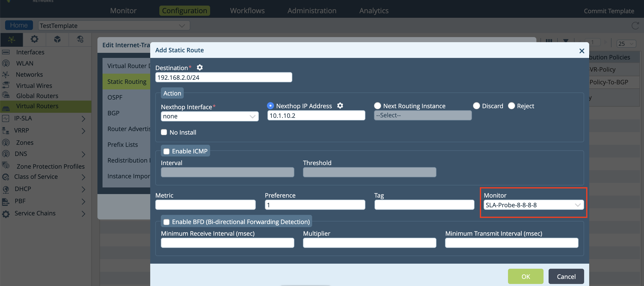Open the Nexthop Interface dropdown

[210, 116]
